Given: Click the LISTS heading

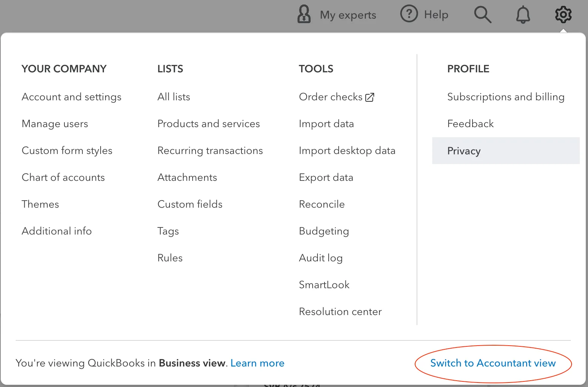Looking at the screenshot, I should pyautogui.click(x=170, y=69).
